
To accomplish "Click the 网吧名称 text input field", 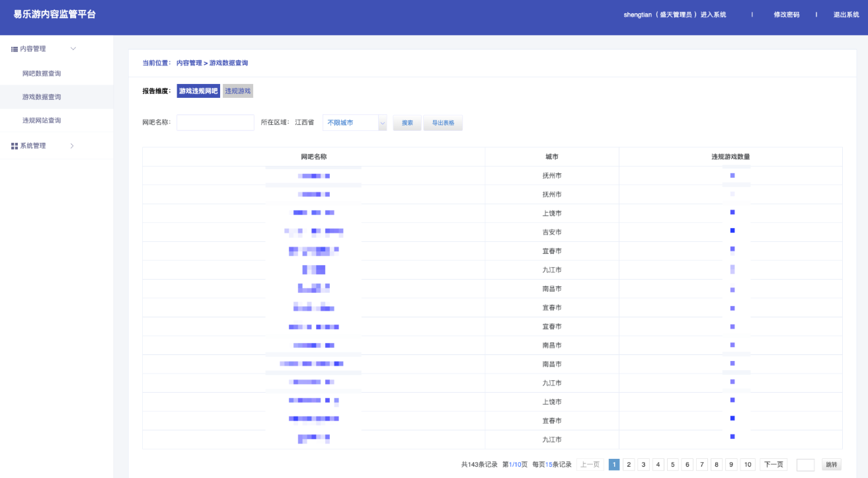I will (x=216, y=123).
